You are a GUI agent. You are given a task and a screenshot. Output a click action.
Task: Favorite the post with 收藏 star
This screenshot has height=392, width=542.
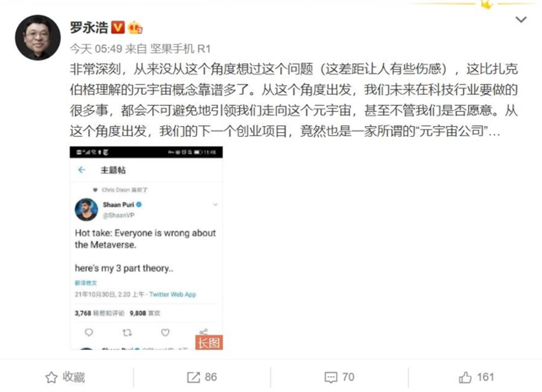pos(65,377)
